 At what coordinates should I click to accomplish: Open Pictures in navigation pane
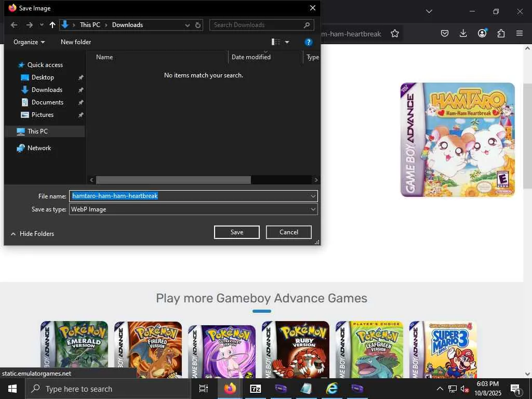point(43,115)
